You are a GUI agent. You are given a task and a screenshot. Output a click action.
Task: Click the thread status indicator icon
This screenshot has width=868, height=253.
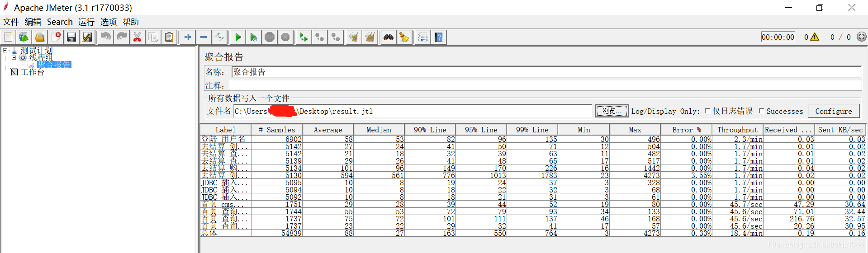(x=862, y=37)
